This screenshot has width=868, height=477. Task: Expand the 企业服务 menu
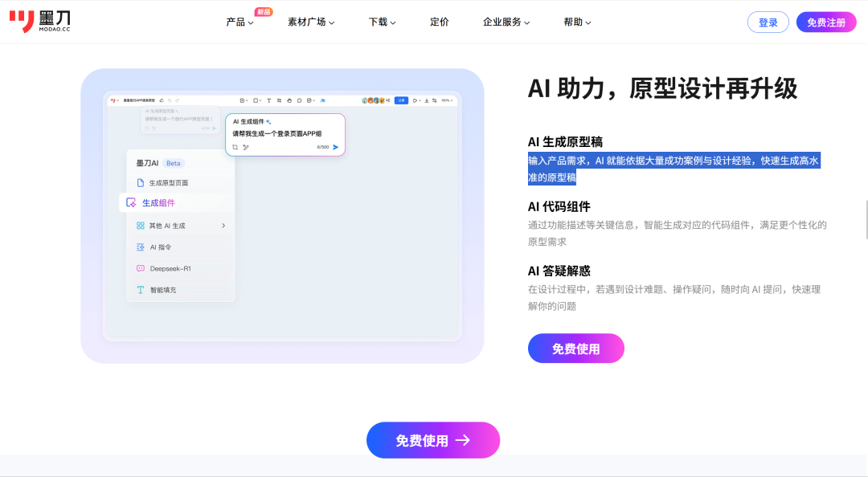point(506,22)
